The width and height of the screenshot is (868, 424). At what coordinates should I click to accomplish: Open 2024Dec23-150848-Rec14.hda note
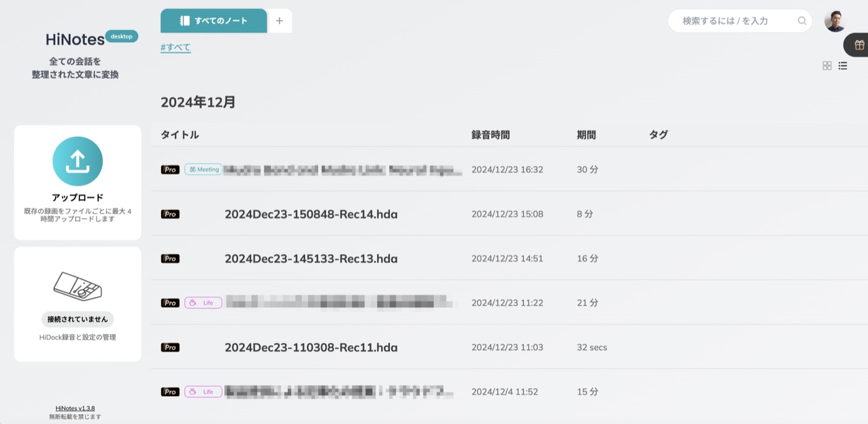tap(311, 214)
